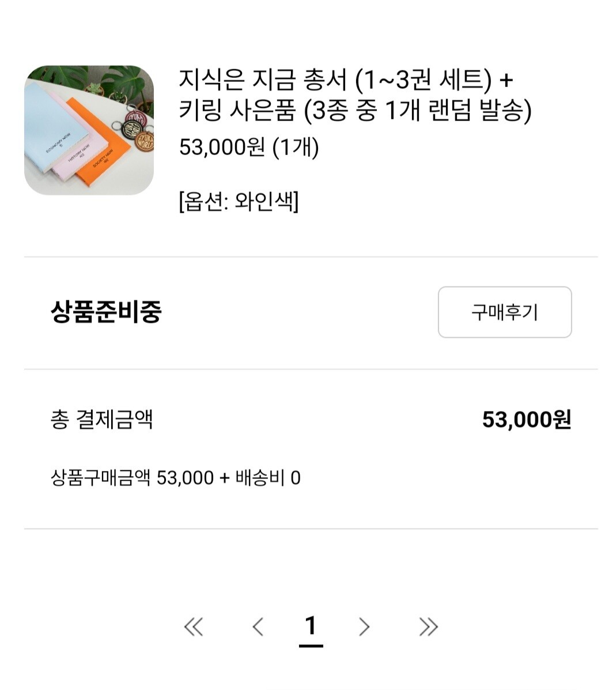Screen dimensions: 616x690
Task: Select page number 1 in pagination
Action: [311, 627]
